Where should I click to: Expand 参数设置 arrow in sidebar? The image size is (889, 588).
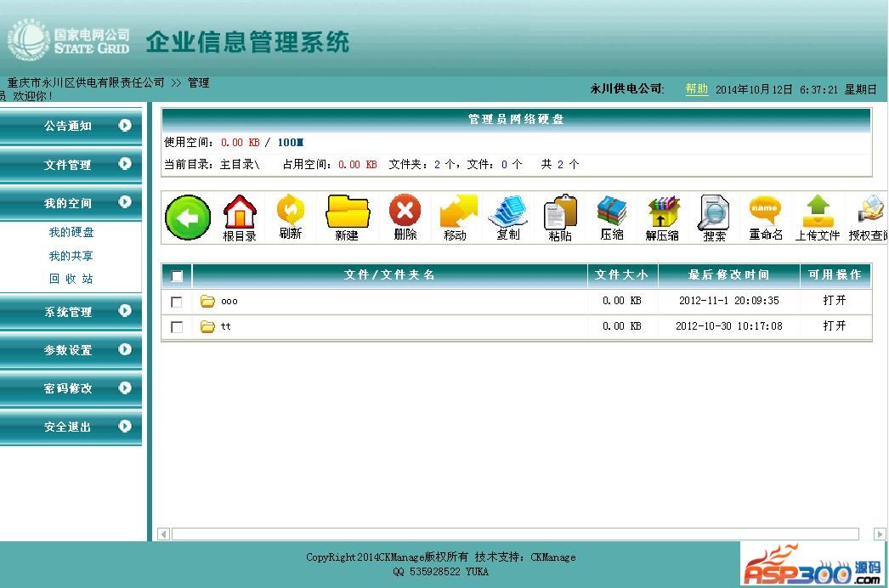(125, 349)
